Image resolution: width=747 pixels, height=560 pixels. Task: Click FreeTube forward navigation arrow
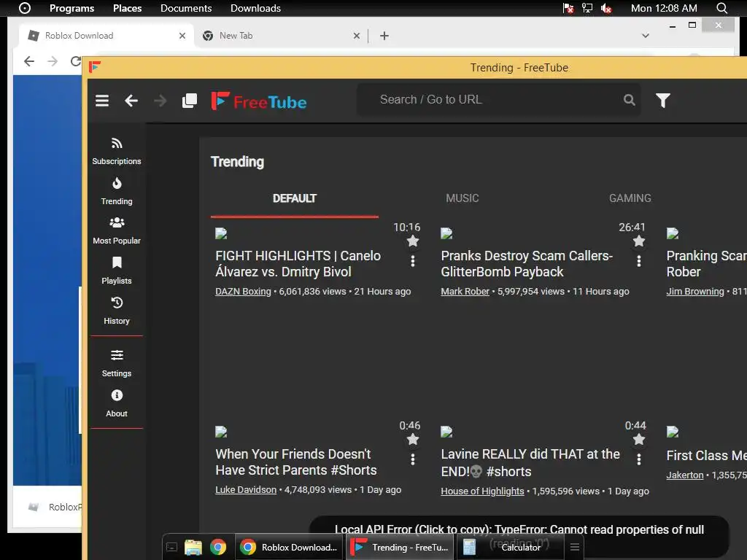(x=160, y=101)
